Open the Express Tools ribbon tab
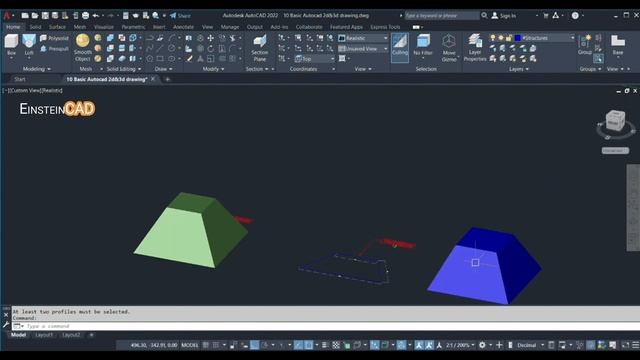The image size is (640, 360). tap(385, 27)
